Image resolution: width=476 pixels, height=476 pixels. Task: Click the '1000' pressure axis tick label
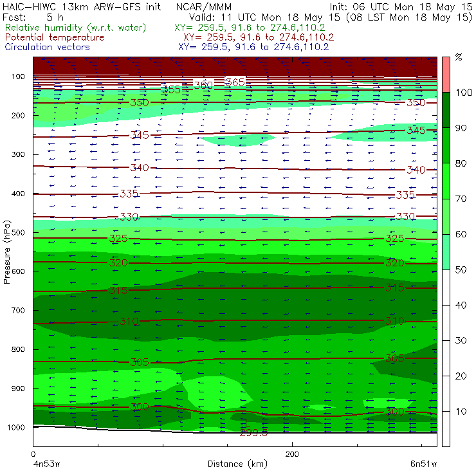16,427
